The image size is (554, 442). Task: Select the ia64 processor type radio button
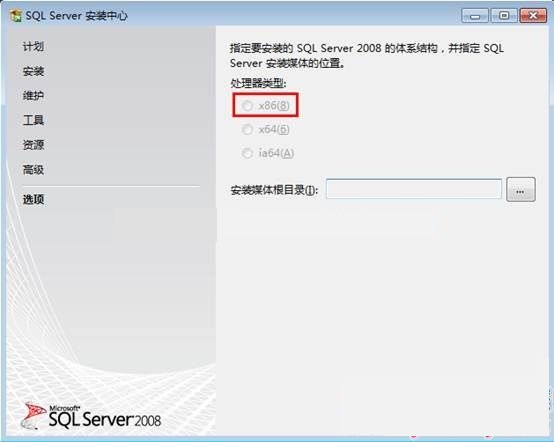(x=247, y=153)
